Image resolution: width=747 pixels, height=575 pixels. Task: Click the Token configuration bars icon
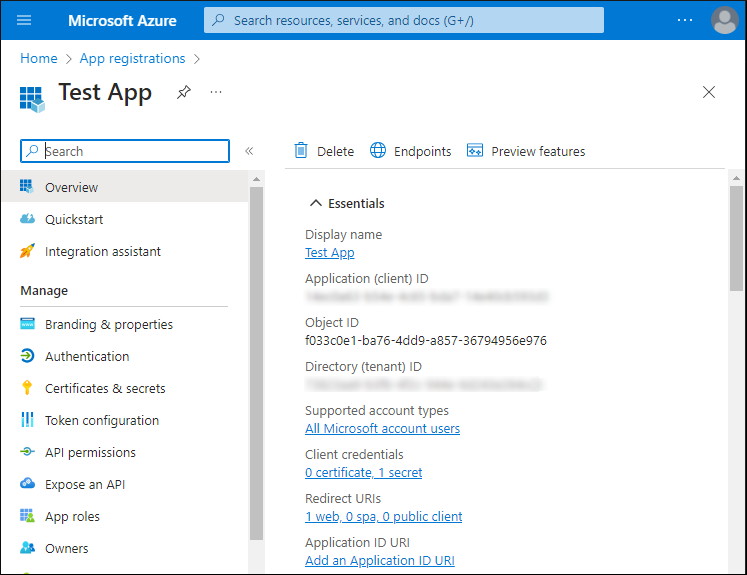[27, 420]
